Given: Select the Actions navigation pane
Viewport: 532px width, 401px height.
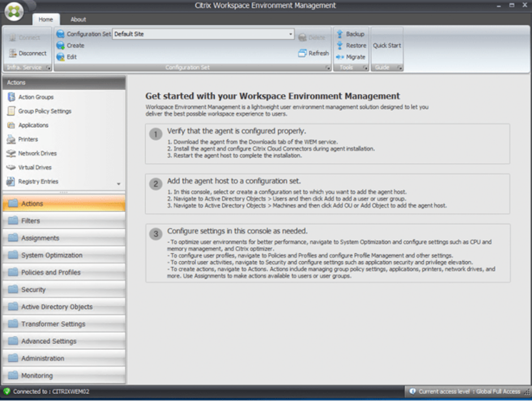Looking at the screenshot, I should pos(64,204).
